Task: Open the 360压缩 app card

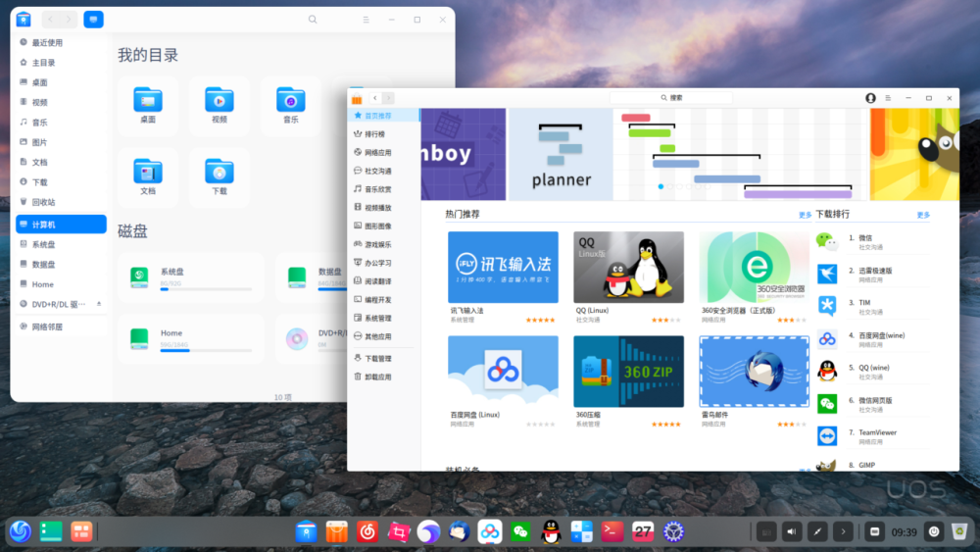Action: click(x=629, y=372)
